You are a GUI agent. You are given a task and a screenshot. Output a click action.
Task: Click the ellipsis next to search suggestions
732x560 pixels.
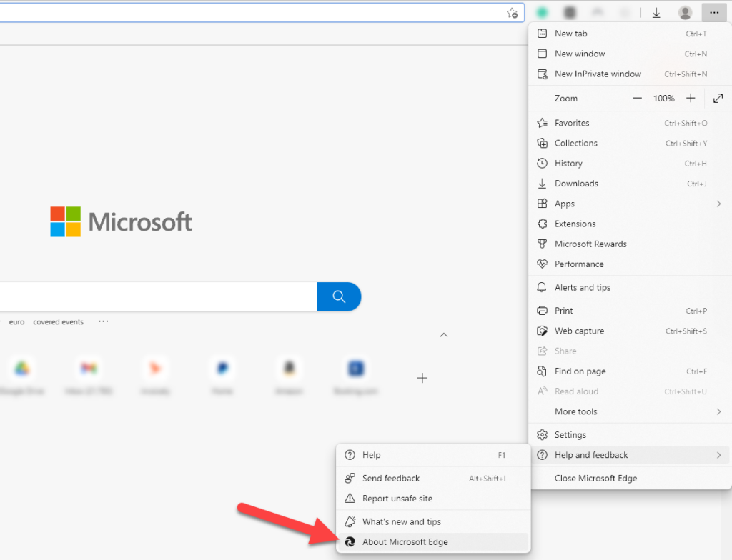pyautogui.click(x=103, y=321)
